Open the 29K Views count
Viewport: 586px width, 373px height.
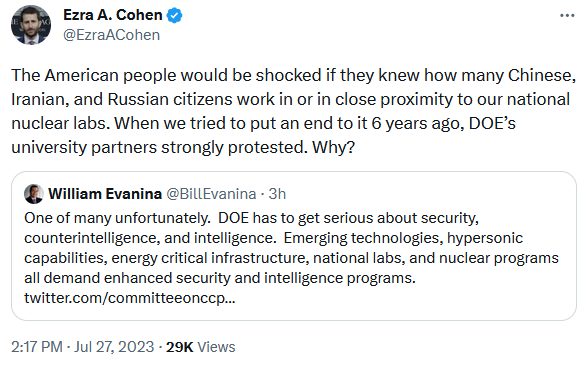click(200, 347)
